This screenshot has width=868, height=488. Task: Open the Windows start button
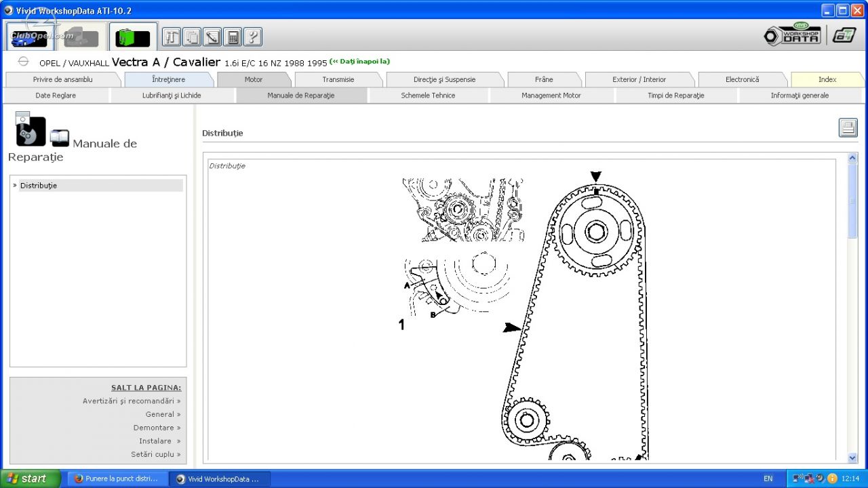click(31, 479)
